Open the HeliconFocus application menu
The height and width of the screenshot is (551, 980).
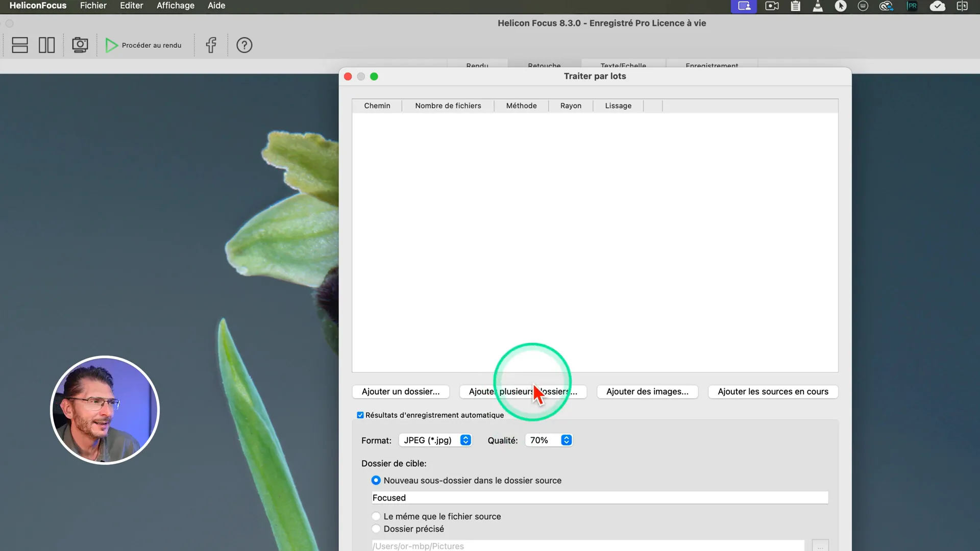38,6
